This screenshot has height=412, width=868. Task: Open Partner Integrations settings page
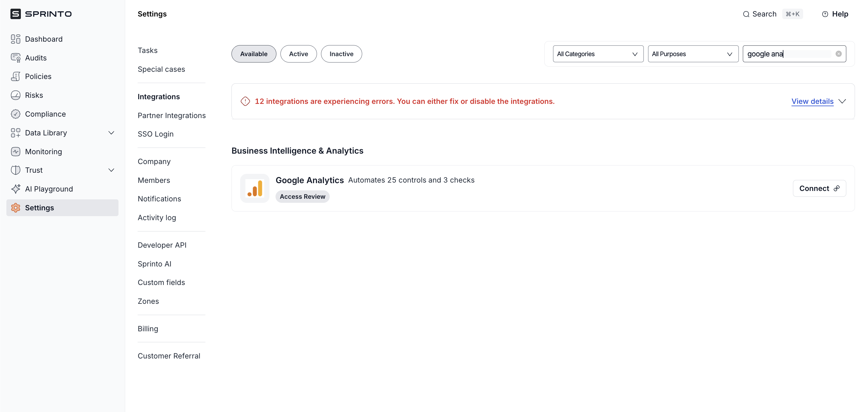point(172,115)
